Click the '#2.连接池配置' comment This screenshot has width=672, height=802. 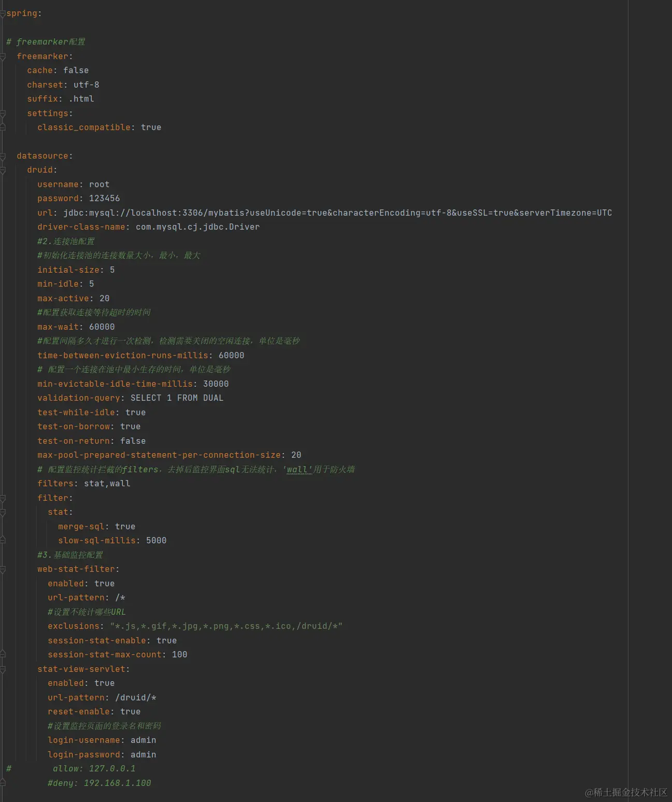point(66,242)
